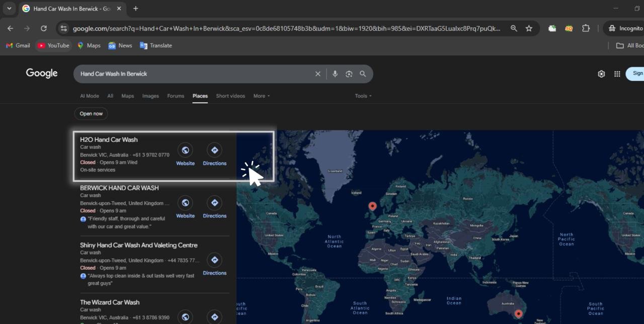Click Directions icon for H2O Hand Car Wash
644x324 pixels.
coord(214,150)
